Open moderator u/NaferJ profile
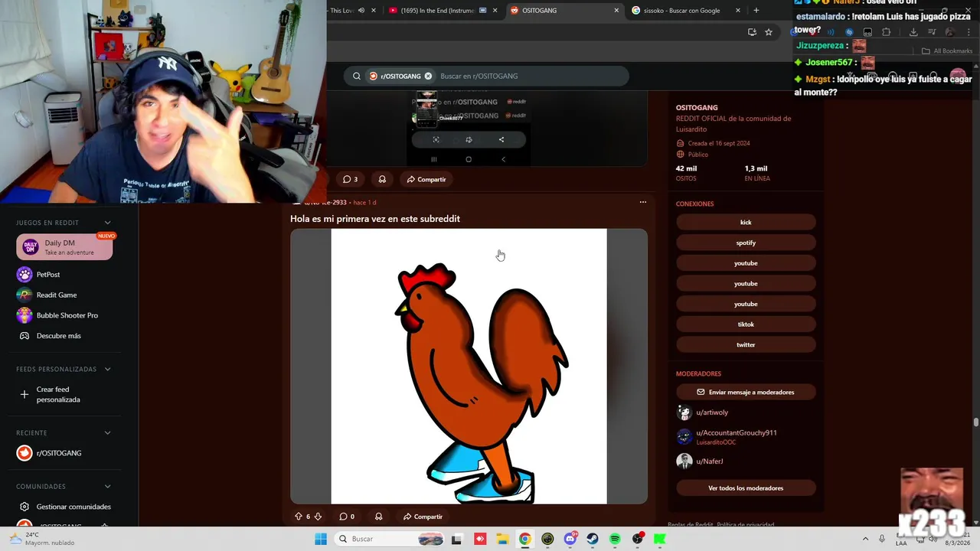Image resolution: width=980 pixels, height=551 pixels. [x=709, y=461]
